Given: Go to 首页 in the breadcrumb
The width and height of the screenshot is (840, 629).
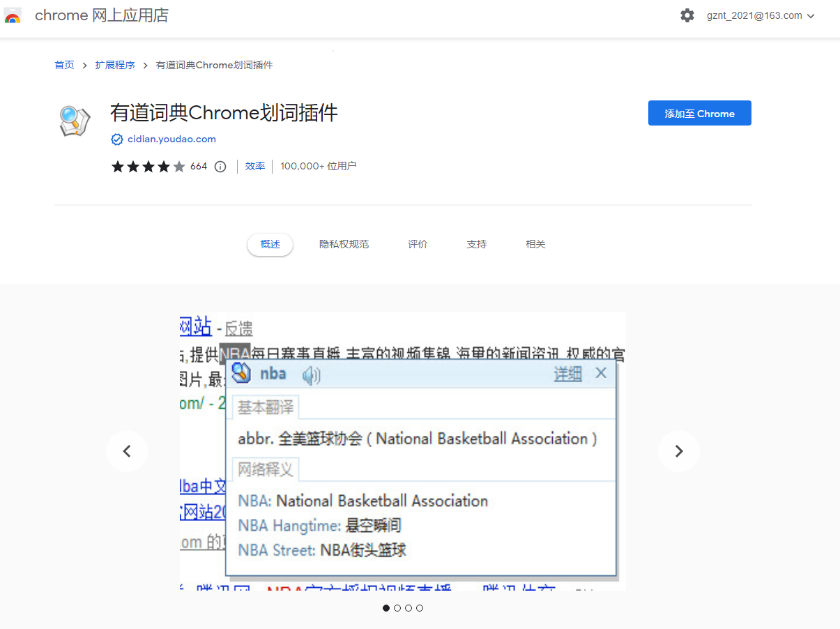Looking at the screenshot, I should [x=64, y=65].
